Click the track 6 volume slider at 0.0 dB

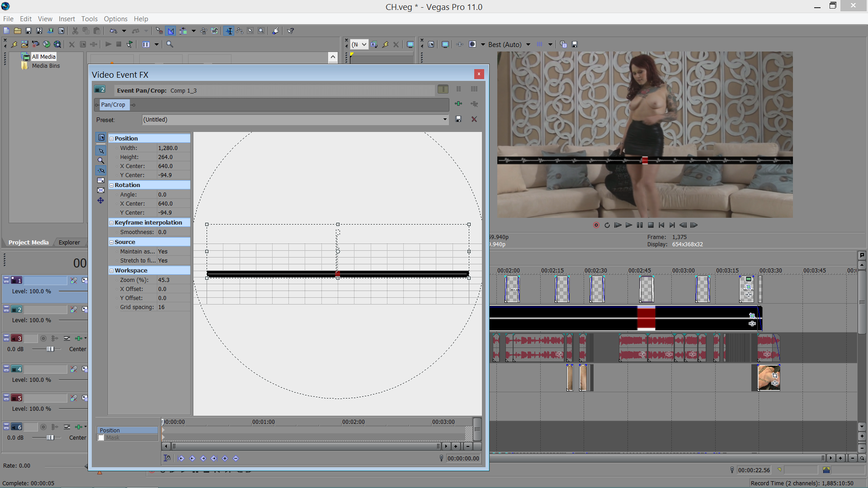click(50, 437)
